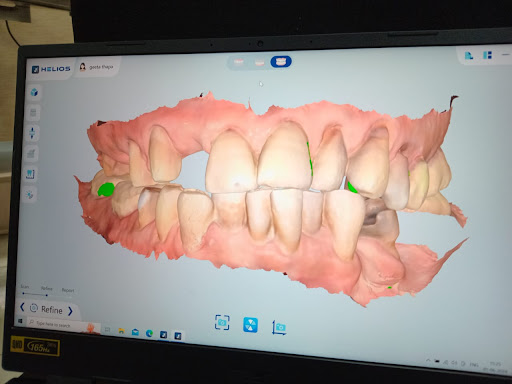Go to the Report step
Viewport: 512px width, 384px height.
point(68,290)
